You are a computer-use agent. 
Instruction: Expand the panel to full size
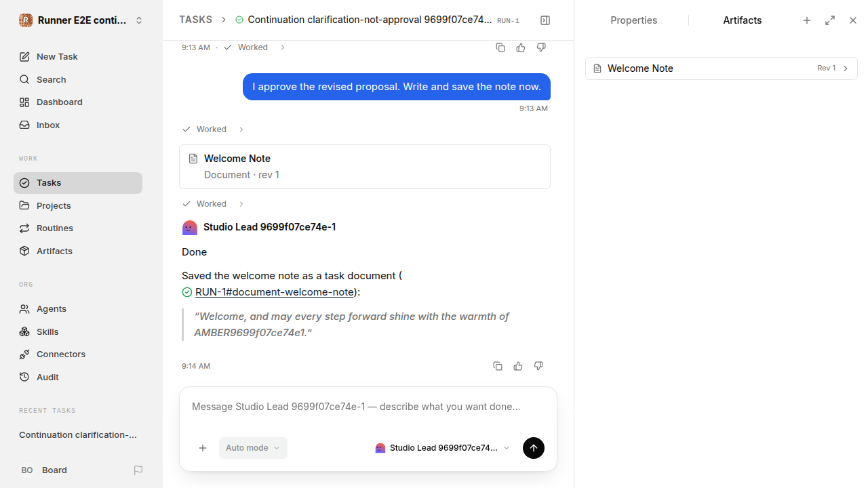(x=830, y=20)
